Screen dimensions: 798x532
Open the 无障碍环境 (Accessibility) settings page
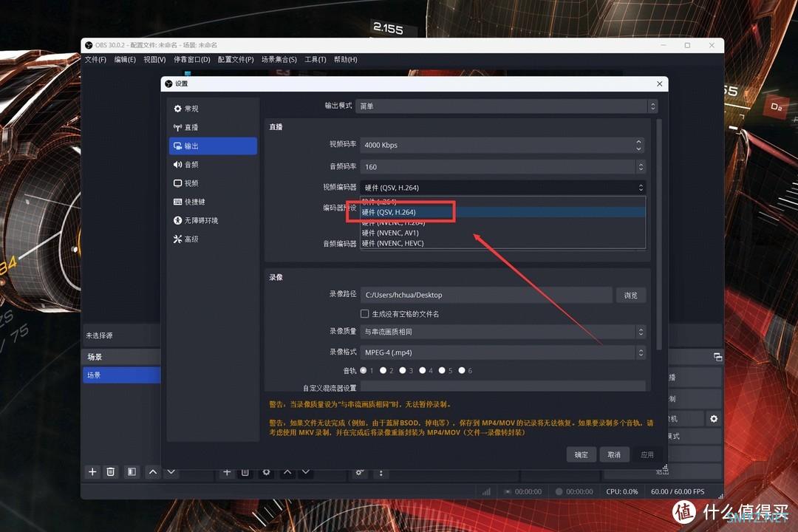(x=213, y=220)
